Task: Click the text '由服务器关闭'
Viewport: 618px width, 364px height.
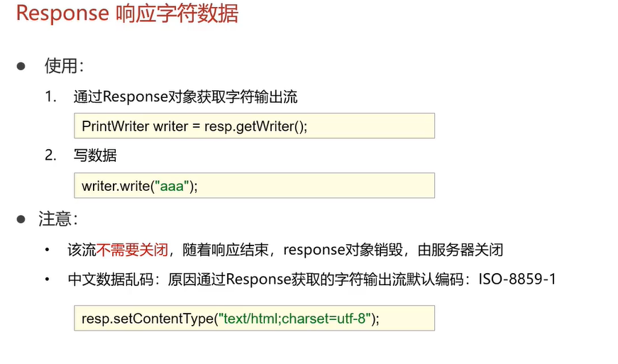Action: (460, 250)
